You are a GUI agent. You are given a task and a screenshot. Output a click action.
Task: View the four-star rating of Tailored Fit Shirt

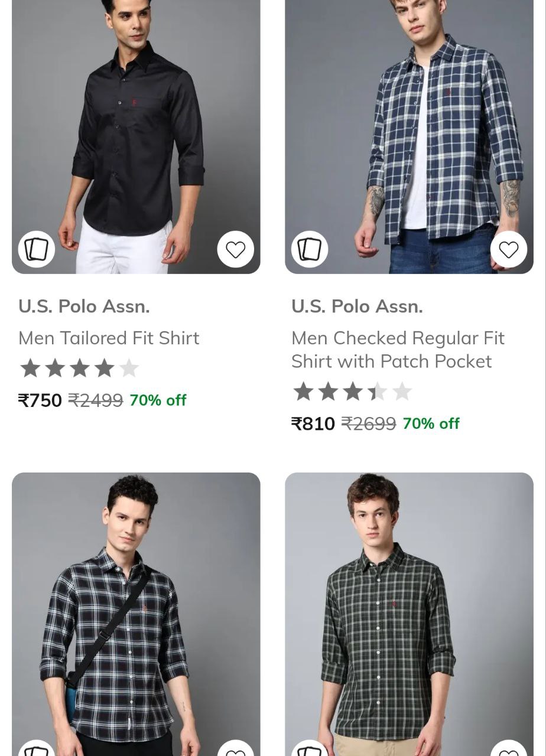pyautogui.click(x=79, y=369)
